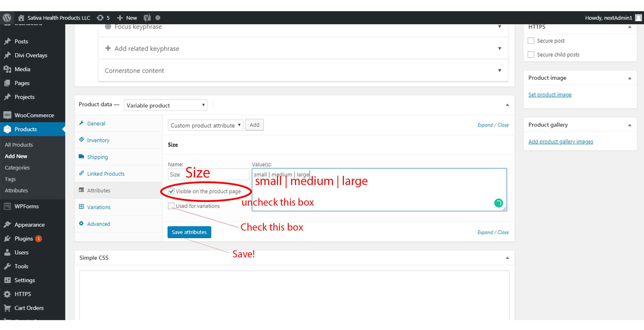Collapse the Product image panel
The image size is (644, 330).
[629, 78]
